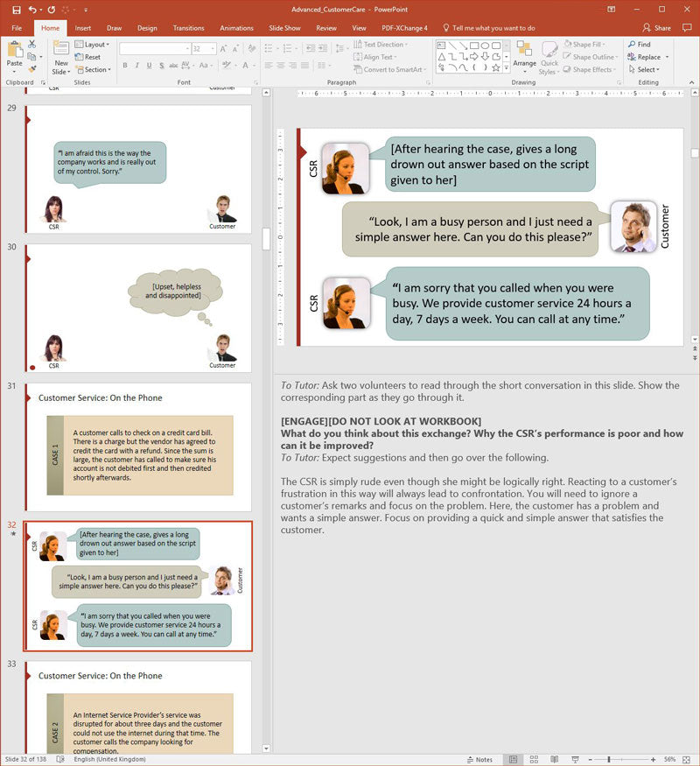This screenshot has height=766, width=700.
Task: Pick the oval shape in the shapes gallery
Action: point(485,46)
